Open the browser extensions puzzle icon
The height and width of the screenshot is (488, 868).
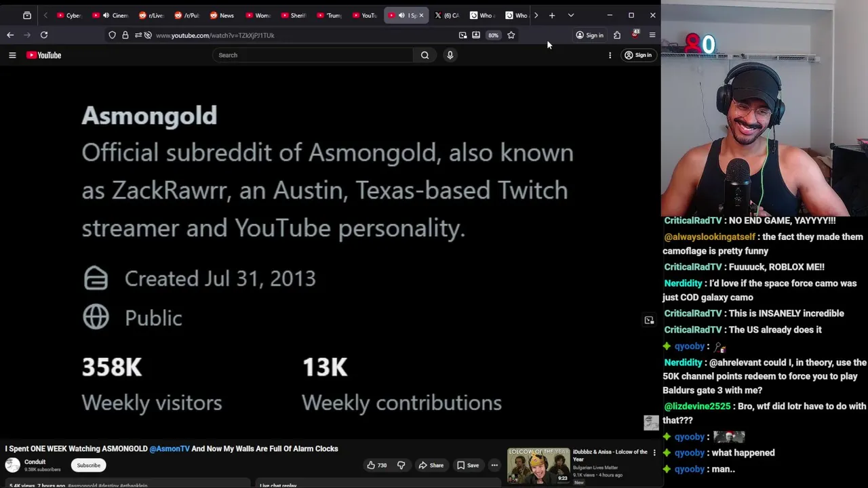[x=617, y=35]
